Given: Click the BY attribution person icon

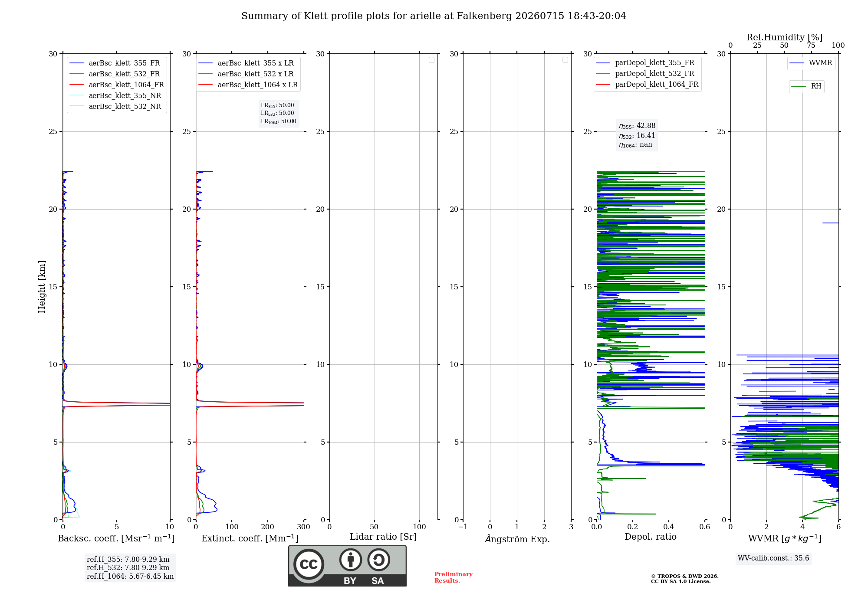Looking at the screenshot, I should tap(350, 560).
